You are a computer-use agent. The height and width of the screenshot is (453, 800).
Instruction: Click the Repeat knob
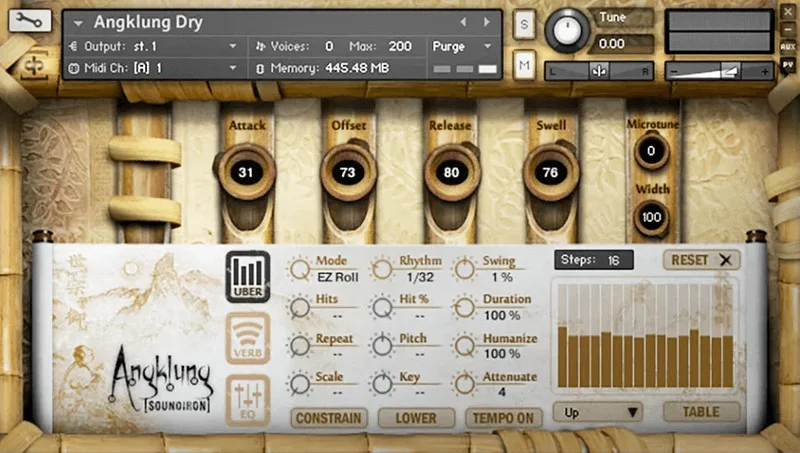pyautogui.click(x=300, y=346)
